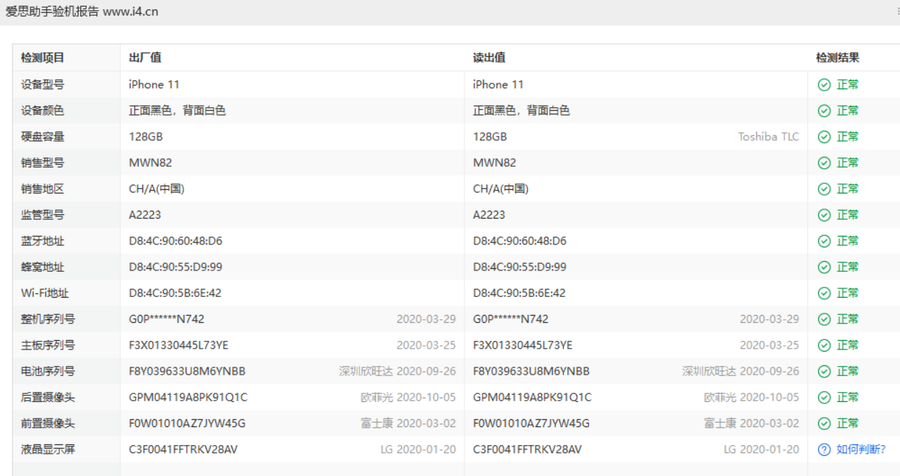Select the 监管型号 row label

[42, 215]
